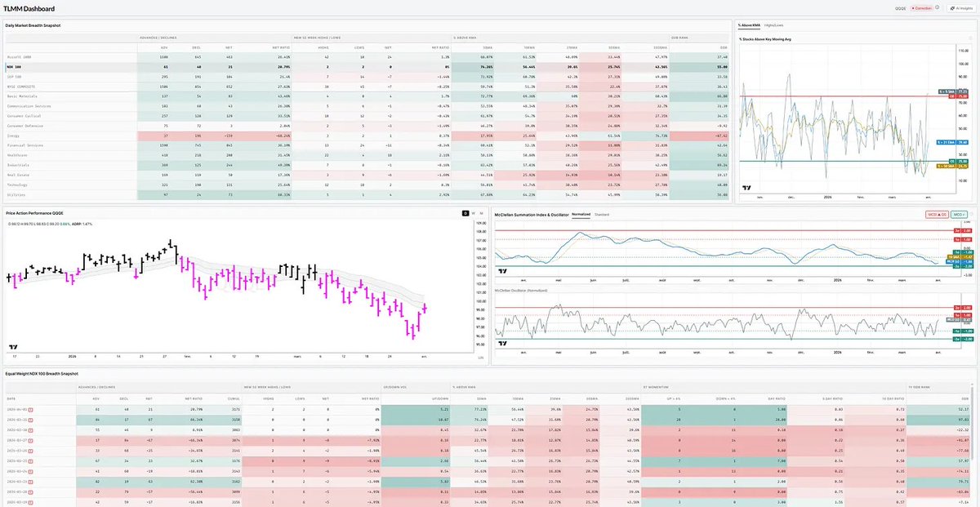The height and width of the screenshot is (507, 980).
Task: Select the D timeframe on price chart
Action: 465,213
